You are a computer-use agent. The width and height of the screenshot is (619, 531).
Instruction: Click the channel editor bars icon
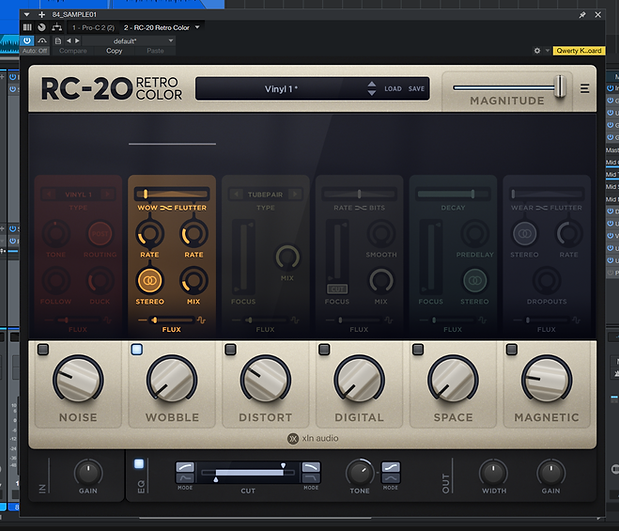27,27
